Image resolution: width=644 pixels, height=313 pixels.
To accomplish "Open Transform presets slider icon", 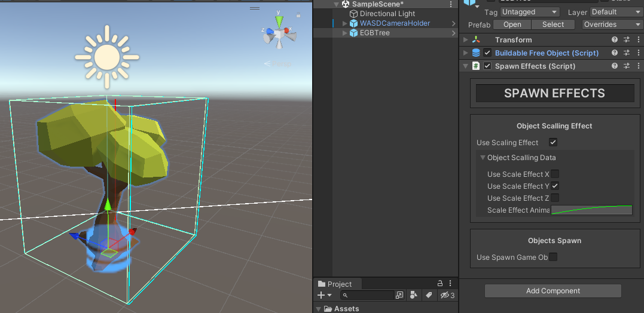I will pos(626,40).
